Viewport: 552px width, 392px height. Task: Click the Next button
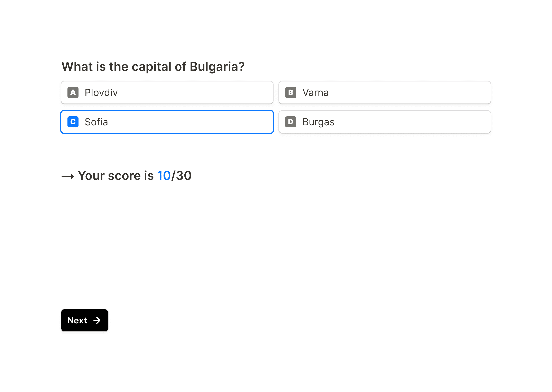[84, 321]
